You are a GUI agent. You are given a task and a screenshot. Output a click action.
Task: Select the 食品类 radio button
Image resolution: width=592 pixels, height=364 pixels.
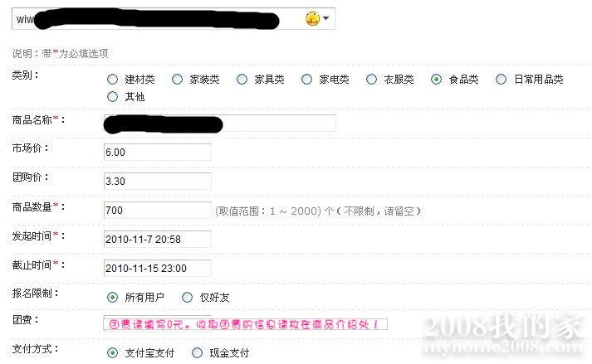click(x=436, y=80)
